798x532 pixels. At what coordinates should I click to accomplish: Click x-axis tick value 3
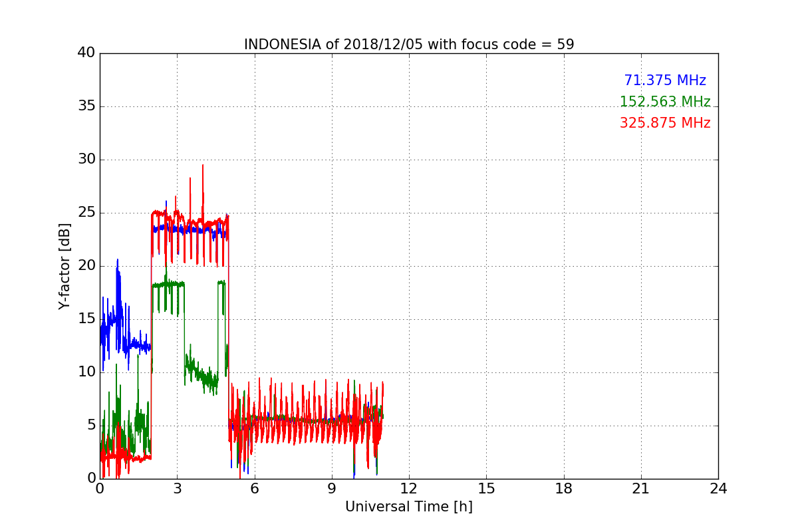coord(177,489)
